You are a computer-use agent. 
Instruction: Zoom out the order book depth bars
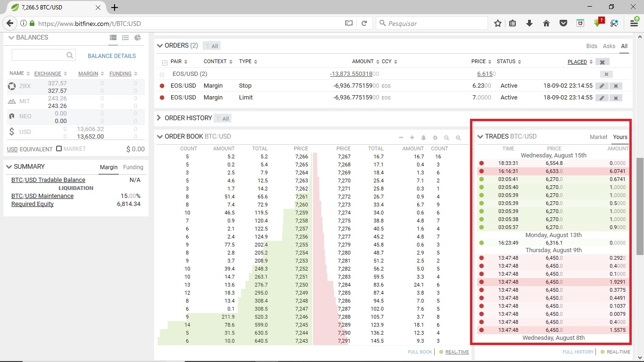pos(446,138)
